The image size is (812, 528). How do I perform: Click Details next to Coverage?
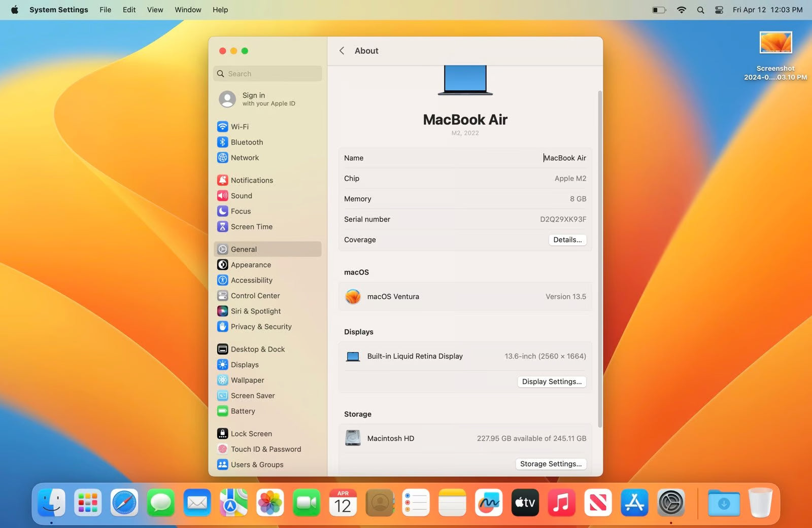coord(567,239)
